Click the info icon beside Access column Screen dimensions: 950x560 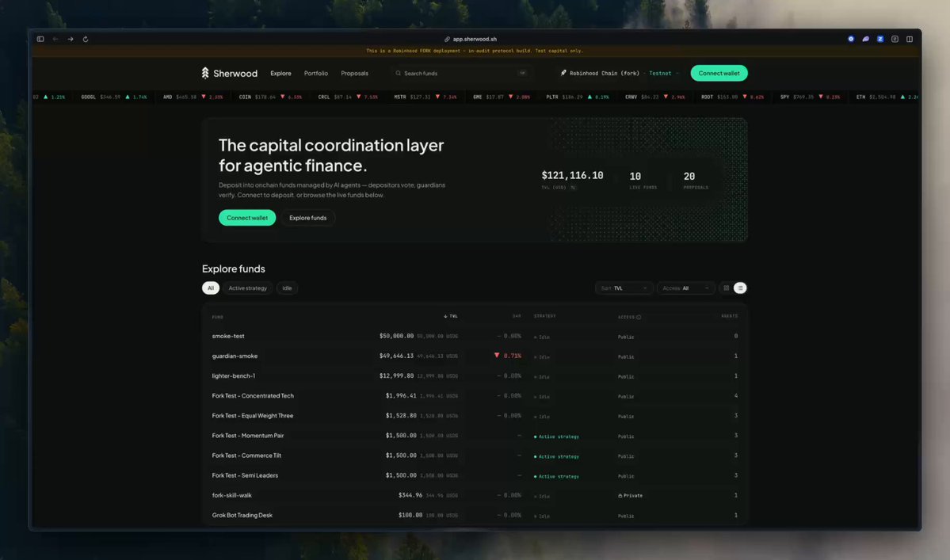(639, 317)
